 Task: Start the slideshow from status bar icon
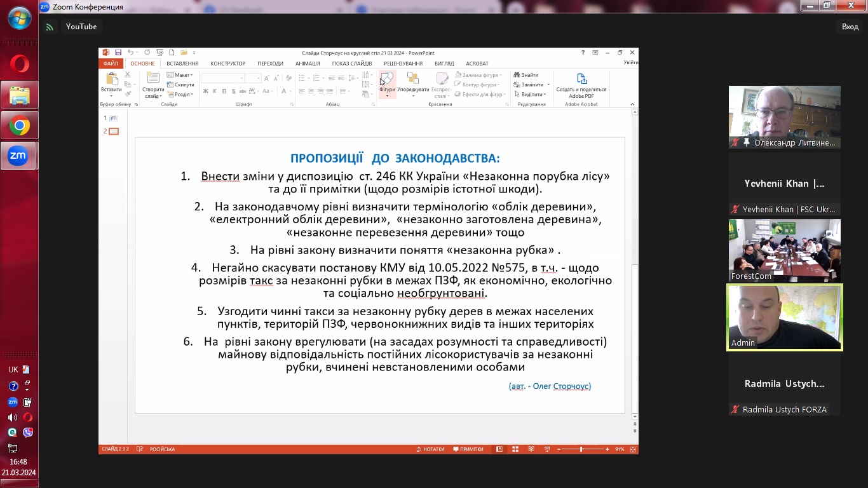pyautogui.click(x=547, y=449)
